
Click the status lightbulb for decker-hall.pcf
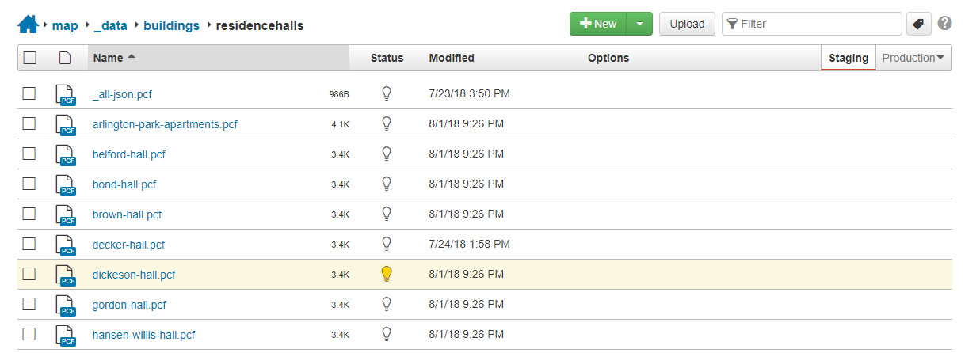(x=387, y=244)
